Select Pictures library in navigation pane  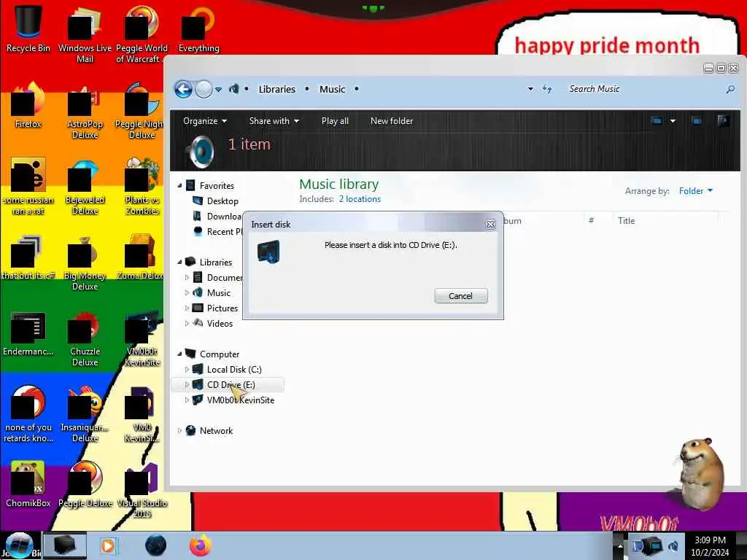click(x=222, y=308)
